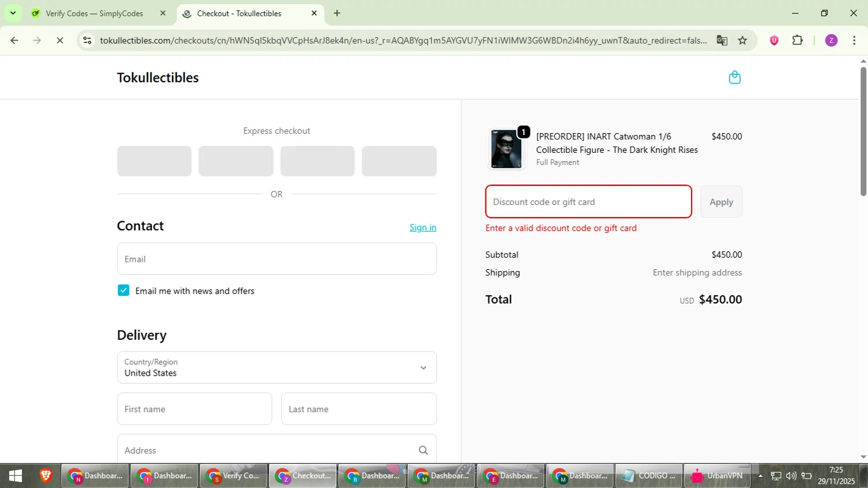Image resolution: width=868 pixels, height=488 pixels.
Task: Bookmark this page with the star
Action: [x=742, y=41]
